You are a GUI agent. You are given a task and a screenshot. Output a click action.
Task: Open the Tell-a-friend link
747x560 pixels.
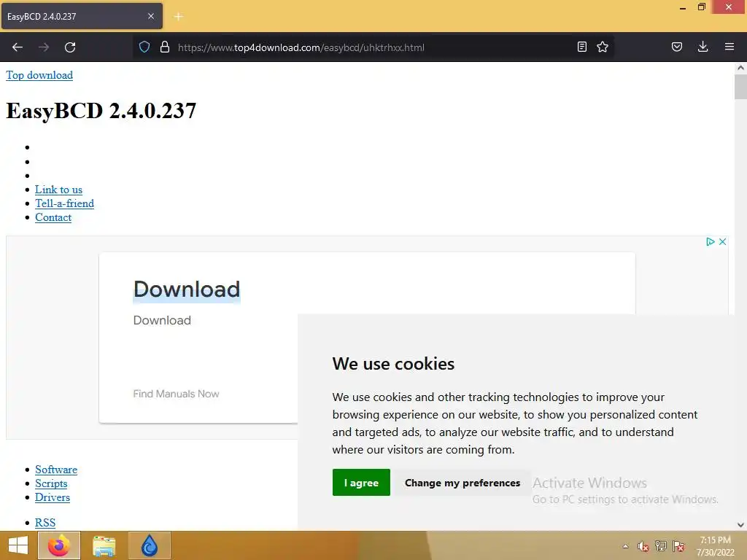point(64,203)
